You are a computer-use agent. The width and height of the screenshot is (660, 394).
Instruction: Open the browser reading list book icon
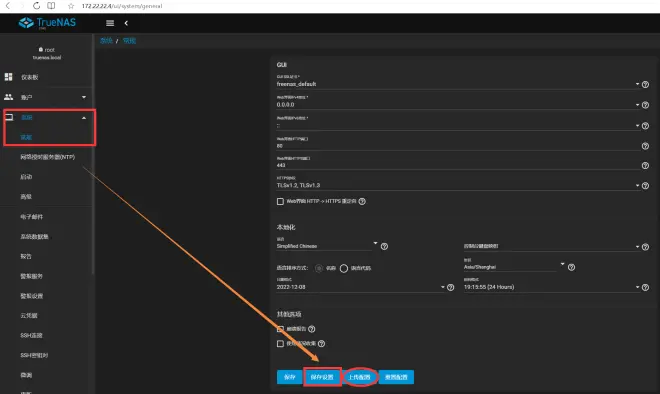click(x=51, y=6)
